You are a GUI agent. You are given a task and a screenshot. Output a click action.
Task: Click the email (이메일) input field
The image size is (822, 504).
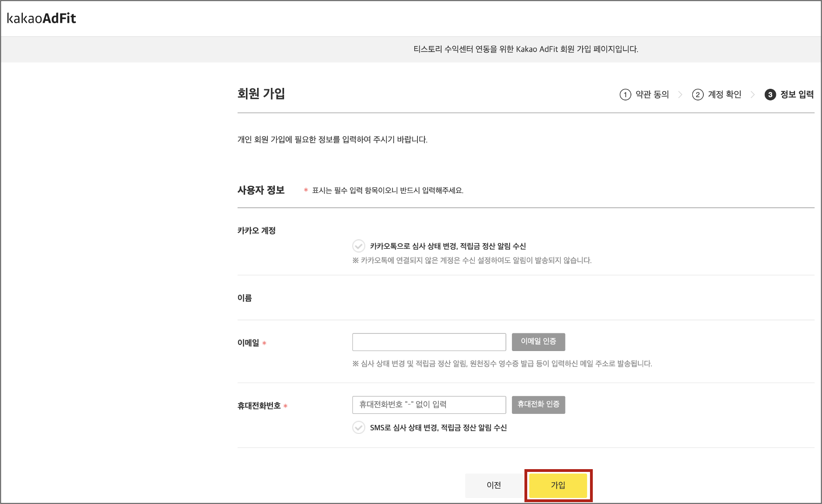pos(429,342)
